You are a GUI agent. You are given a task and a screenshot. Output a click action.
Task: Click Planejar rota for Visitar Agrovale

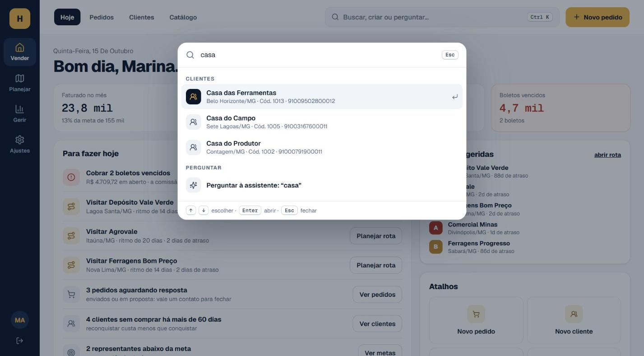376,236
